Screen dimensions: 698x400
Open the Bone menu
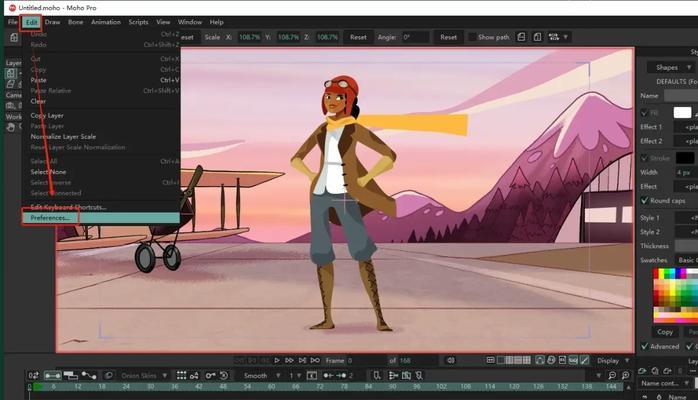coord(75,22)
